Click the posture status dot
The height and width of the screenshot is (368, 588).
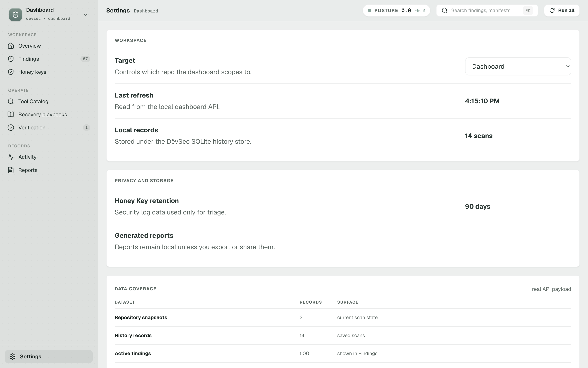[x=369, y=10]
